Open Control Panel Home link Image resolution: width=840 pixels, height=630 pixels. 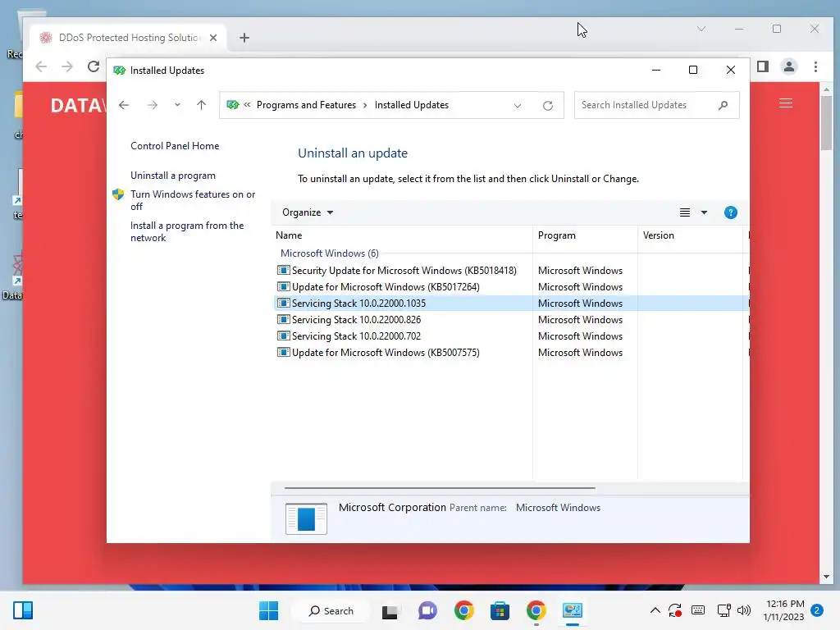click(175, 146)
